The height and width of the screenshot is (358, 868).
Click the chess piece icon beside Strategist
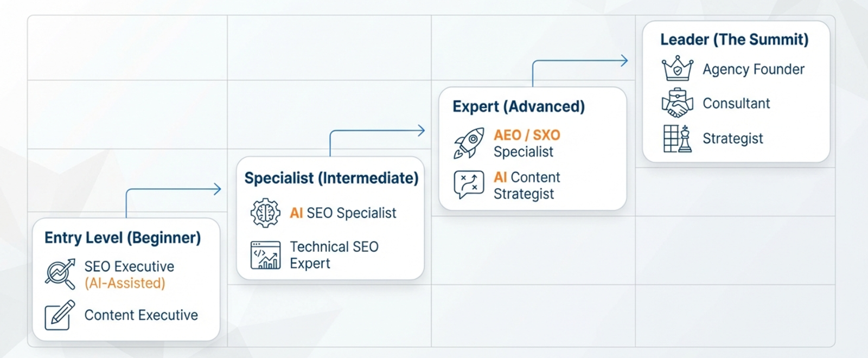tap(678, 138)
